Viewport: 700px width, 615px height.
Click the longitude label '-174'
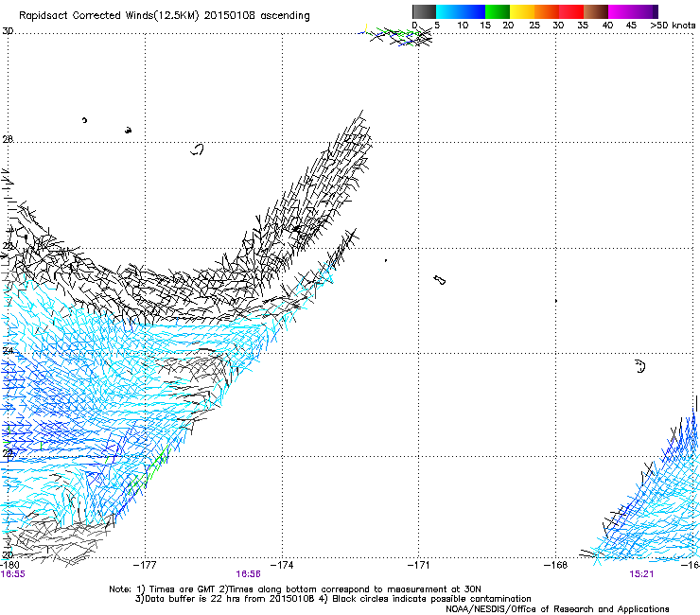(282, 565)
